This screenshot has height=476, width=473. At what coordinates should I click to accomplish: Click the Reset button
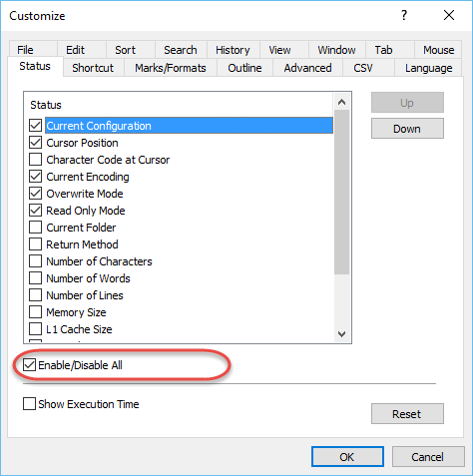[x=407, y=414]
